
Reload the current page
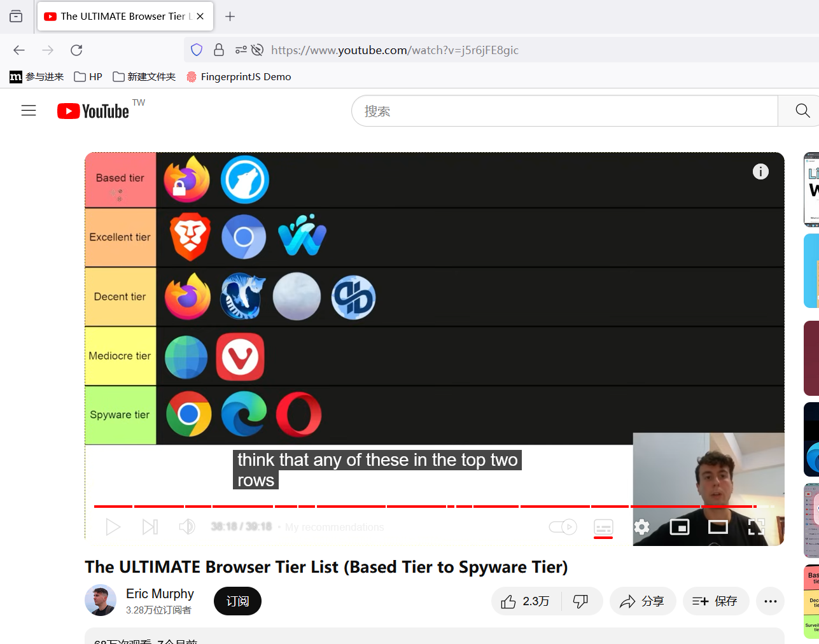(76, 50)
